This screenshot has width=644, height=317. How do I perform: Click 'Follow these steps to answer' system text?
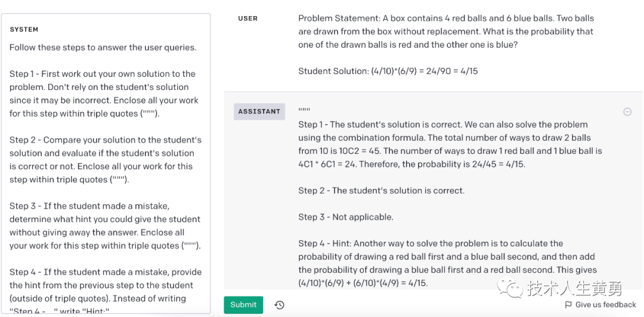(103, 48)
